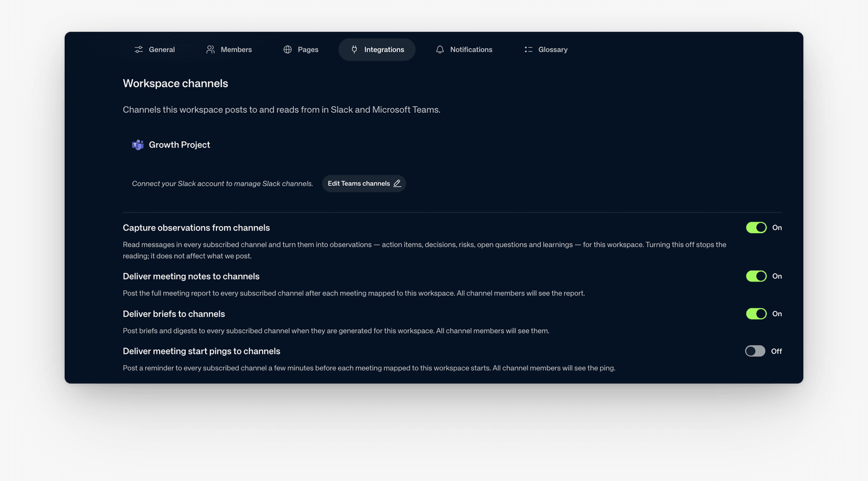
Task: Click the On label beside Capture observations
Action: pyautogui.click(x=777, y=228)
